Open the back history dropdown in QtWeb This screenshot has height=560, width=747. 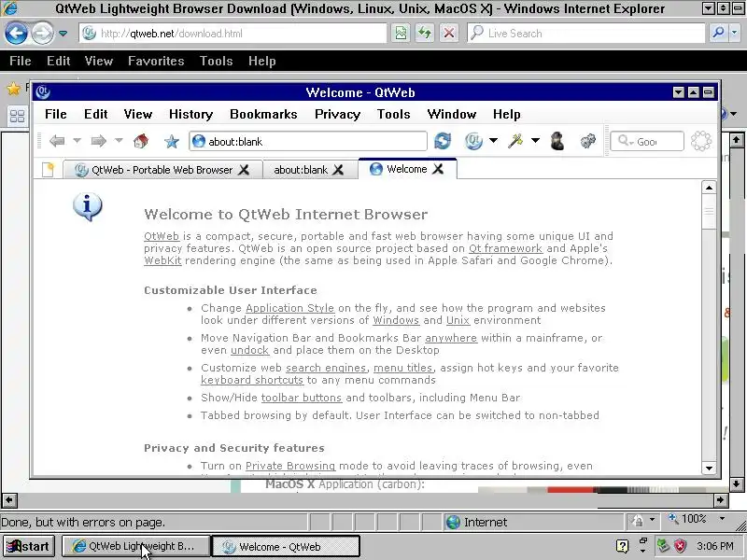(x=77, y=141)
